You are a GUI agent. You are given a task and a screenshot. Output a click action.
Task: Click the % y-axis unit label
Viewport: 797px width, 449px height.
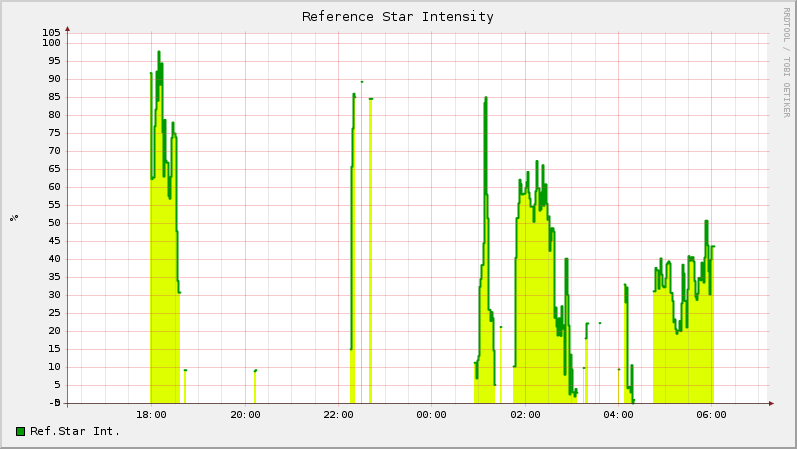tap(14, 218)
